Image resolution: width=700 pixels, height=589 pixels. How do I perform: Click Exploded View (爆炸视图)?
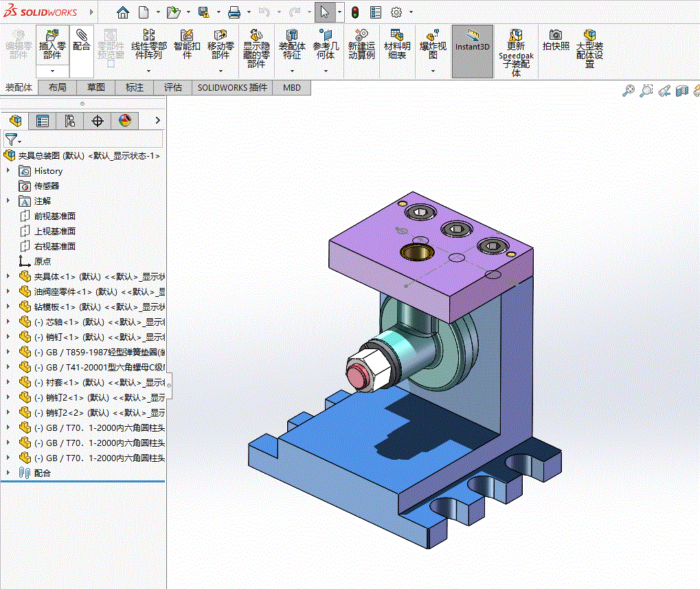(x=433, y=45)
